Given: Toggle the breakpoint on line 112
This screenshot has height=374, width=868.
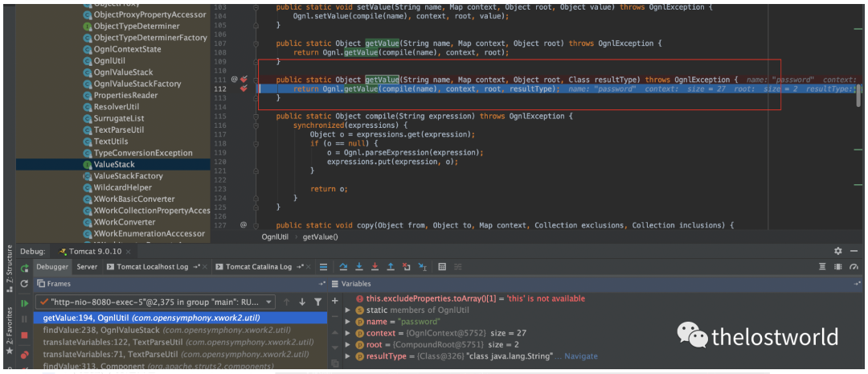Looking at the screenshot, I should tap(244, 89).
